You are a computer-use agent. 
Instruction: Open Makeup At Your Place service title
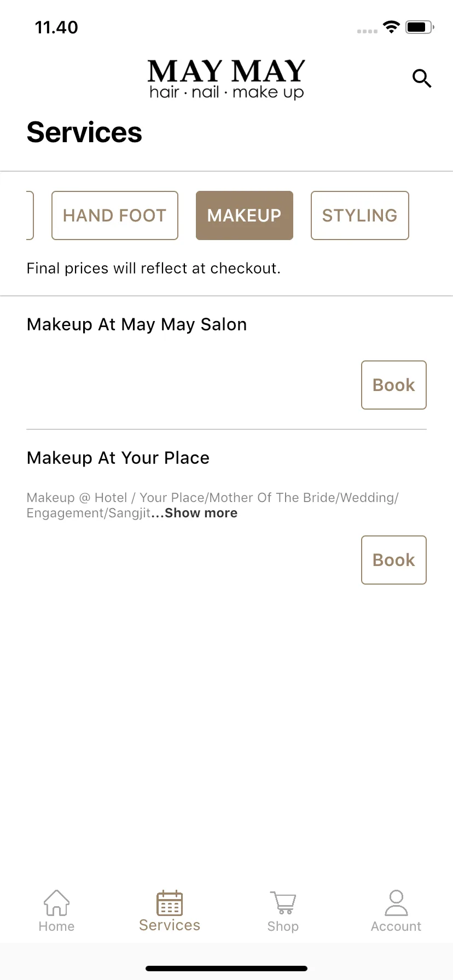coord(118,458)
